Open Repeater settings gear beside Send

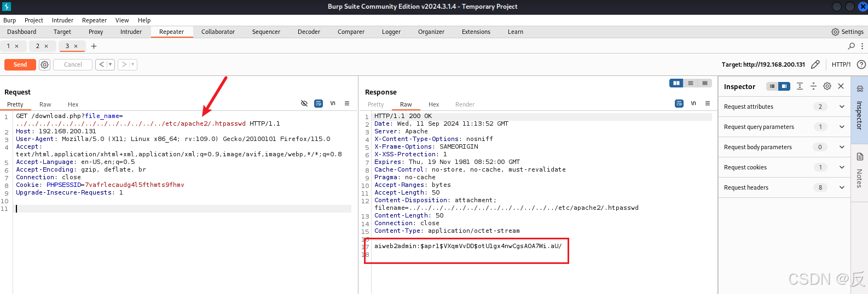tap(44, 64)
